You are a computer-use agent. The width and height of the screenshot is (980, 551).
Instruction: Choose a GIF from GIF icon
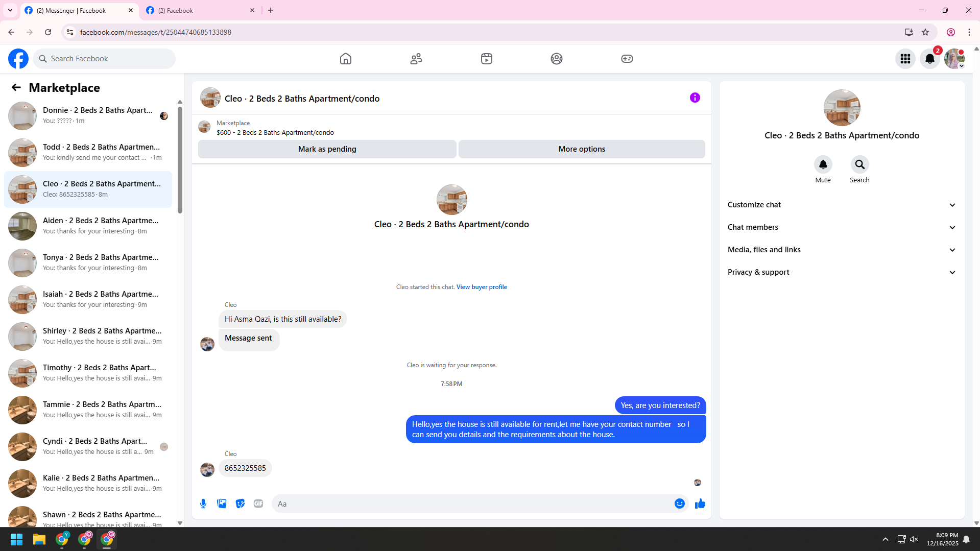pyautogui.click(x=258, y=504)
